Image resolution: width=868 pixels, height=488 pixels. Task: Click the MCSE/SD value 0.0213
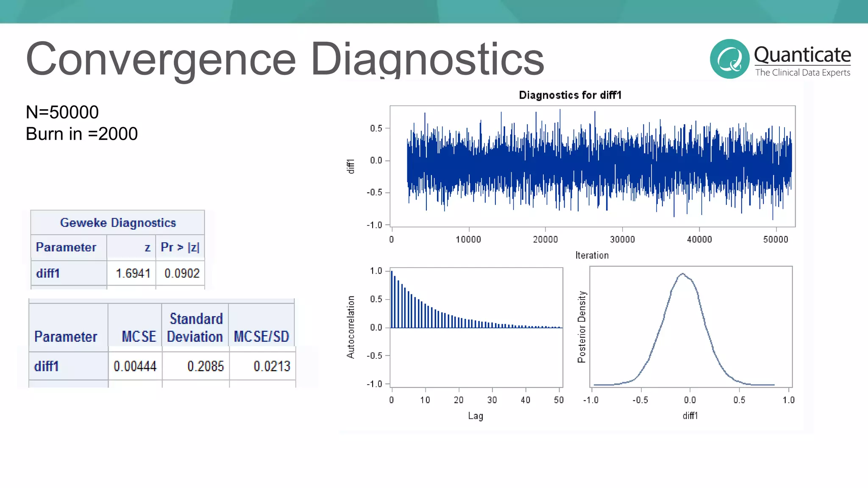pos(272,366)
